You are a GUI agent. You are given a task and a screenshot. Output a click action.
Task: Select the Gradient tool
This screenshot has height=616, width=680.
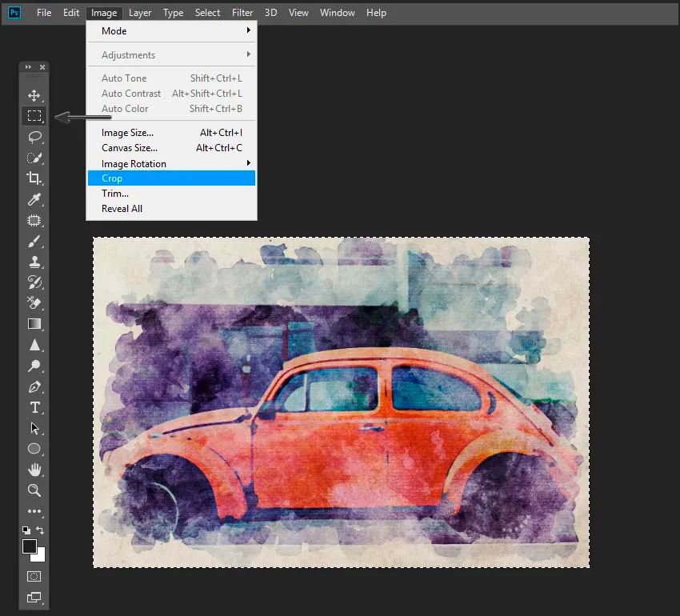pos(34,324)
